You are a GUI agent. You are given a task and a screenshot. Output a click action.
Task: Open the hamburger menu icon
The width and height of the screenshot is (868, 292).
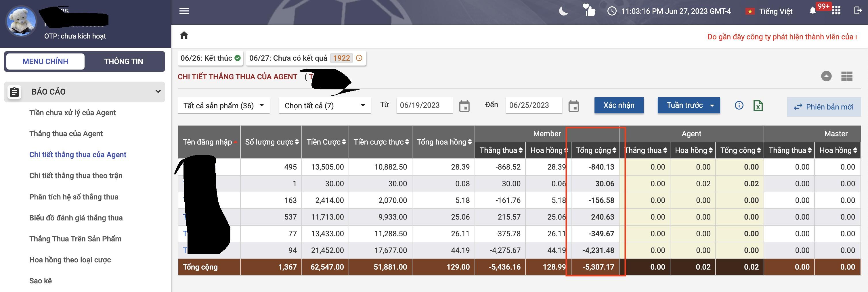pyautogui.click(x=184, y=11)
